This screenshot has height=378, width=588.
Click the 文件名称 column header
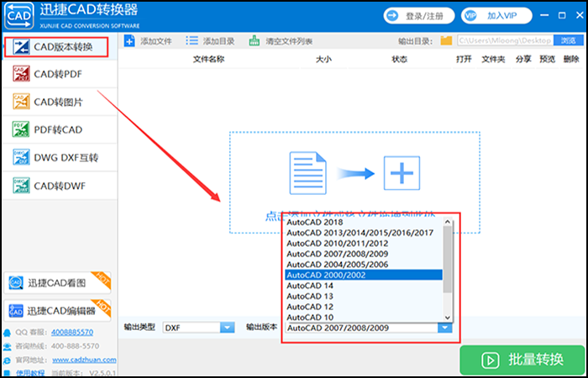pos(209,60)
